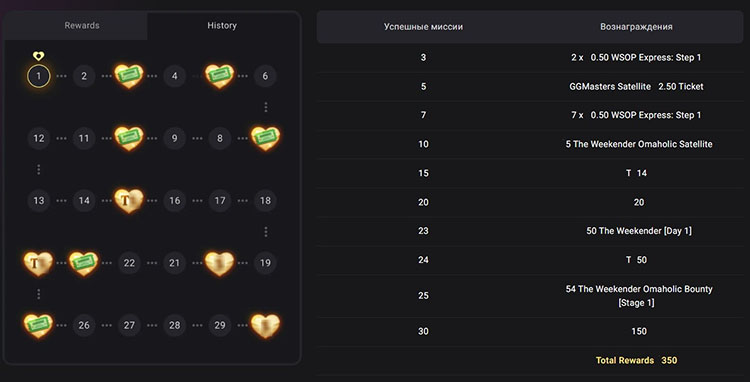Click the ticket heart between missions 4 and 6
The height and width of the screenshot is (382, 750).
[x=220, y=76]
